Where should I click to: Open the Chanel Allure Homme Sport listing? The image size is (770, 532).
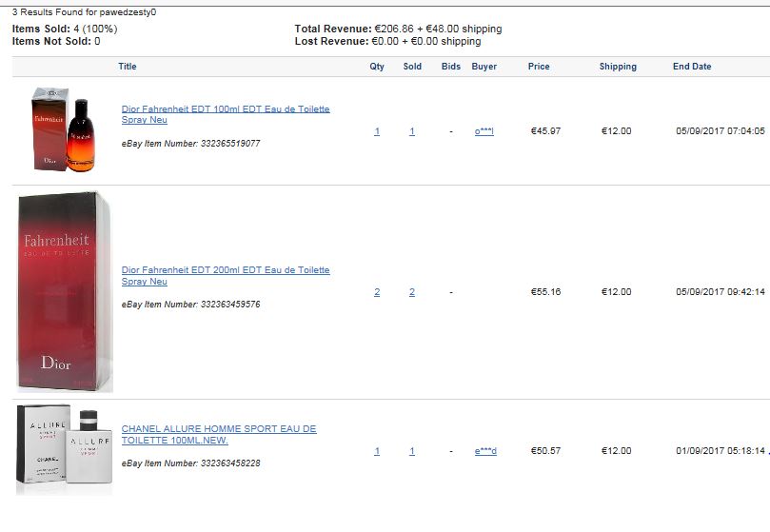click(219, 434)
